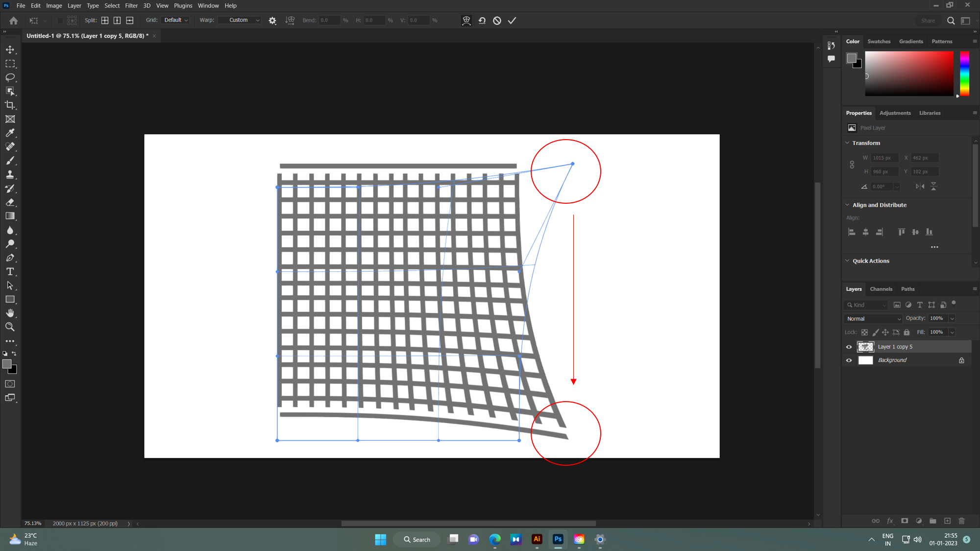Enable lock transparent pixels on the layer

865,332
